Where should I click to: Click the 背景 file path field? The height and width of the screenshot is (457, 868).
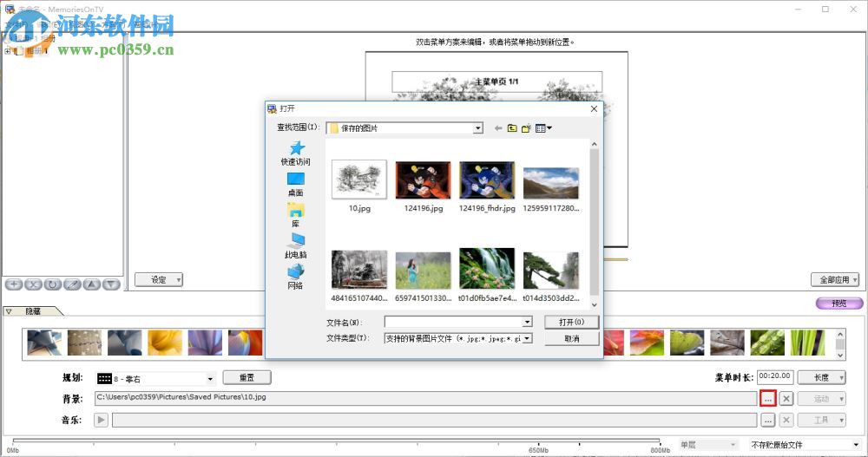425,398
